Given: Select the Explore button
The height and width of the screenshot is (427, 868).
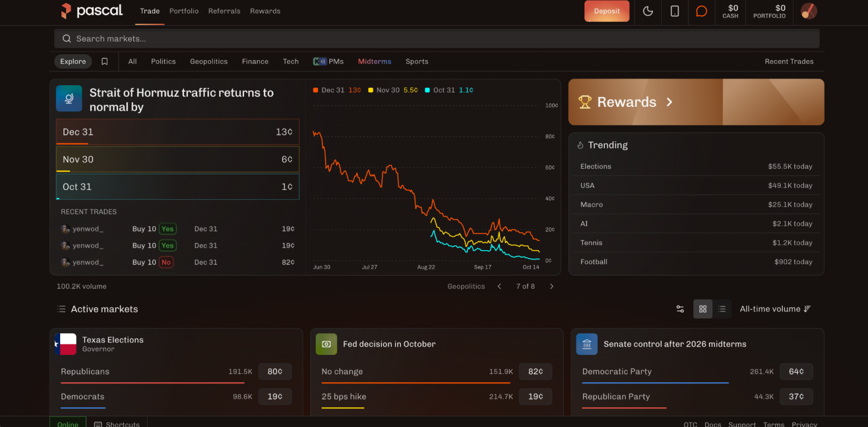Looking at the screenshot, I should (x=73, y=61).
